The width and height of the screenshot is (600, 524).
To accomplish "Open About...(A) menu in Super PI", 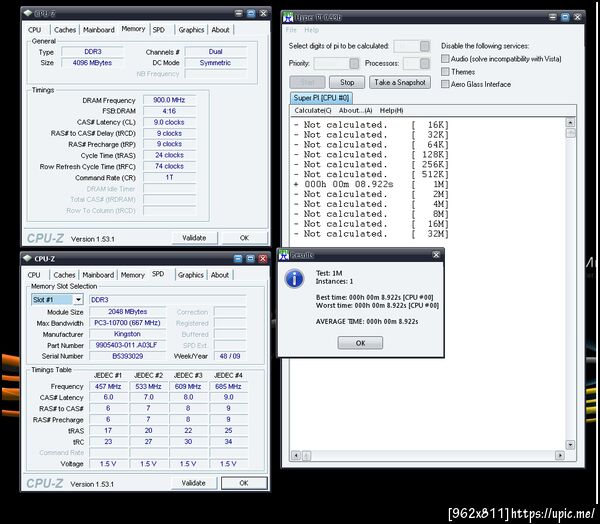I will [x=355, y=111].
